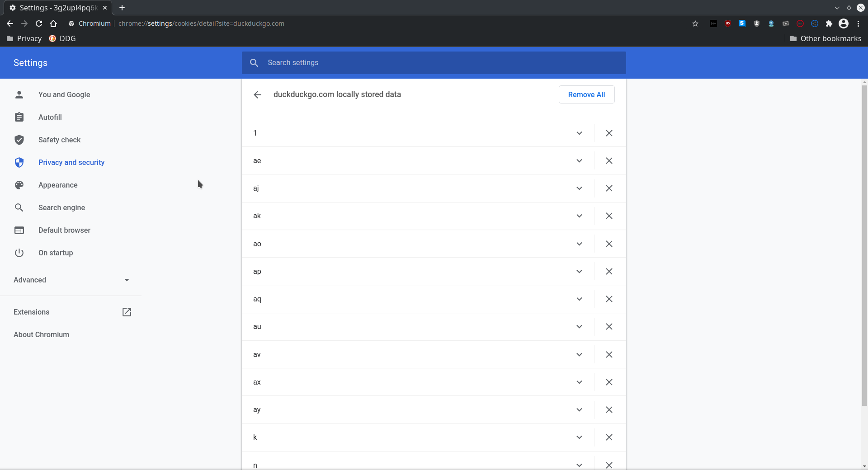Open the grey ticket star extension
This screenshot has width=868, height=470.
click(x=786, y=23)
